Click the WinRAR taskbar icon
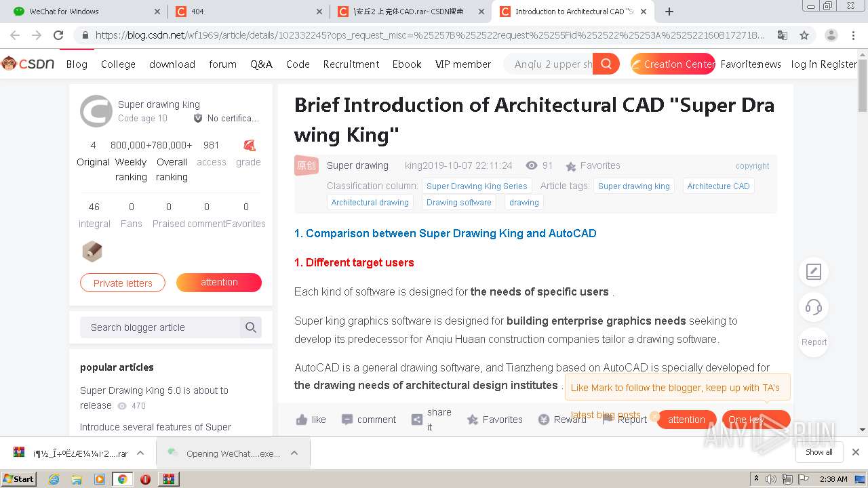The image size is (868, 488). pos(168,479)
